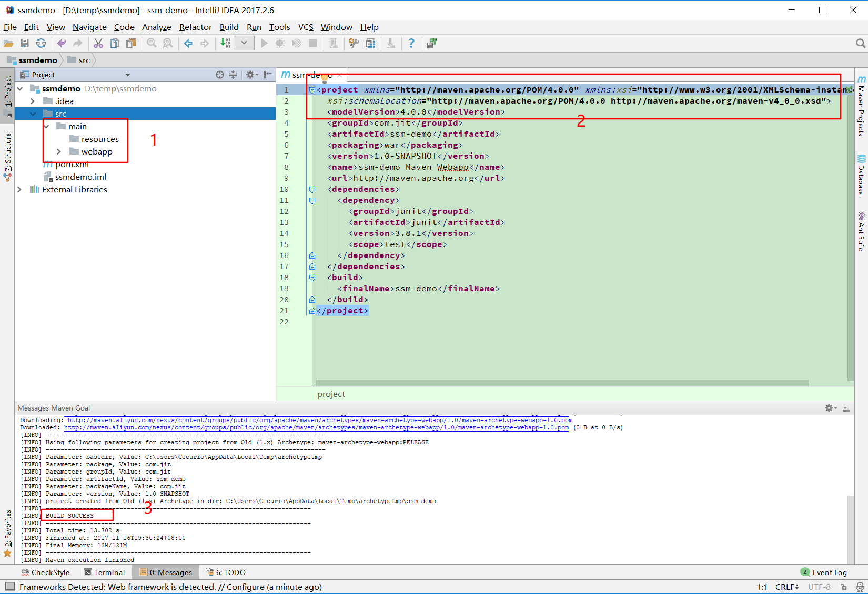Paste with the clipboard toolbar icon

[131, 44]
